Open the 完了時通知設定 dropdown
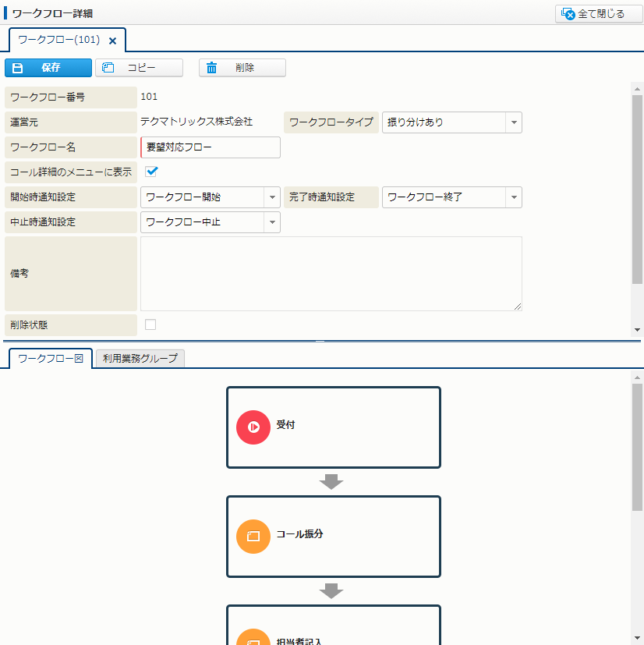644x645 pixels. (513, 197)
